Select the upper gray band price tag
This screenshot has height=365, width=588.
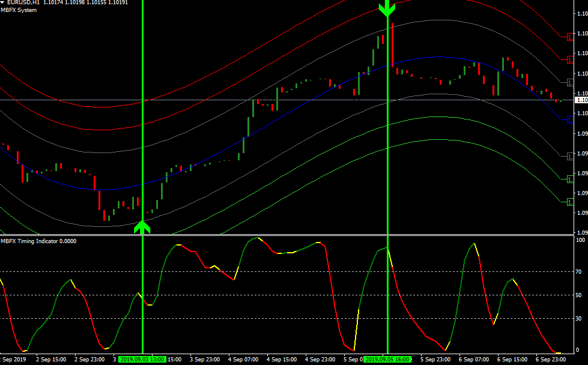click(x=570, y=82)
